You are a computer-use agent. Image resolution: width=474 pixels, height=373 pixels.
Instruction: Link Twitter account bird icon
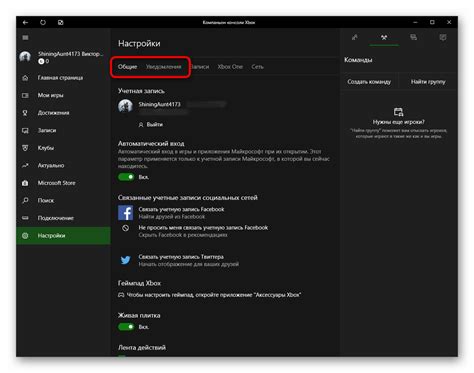(x=126, y=260)
